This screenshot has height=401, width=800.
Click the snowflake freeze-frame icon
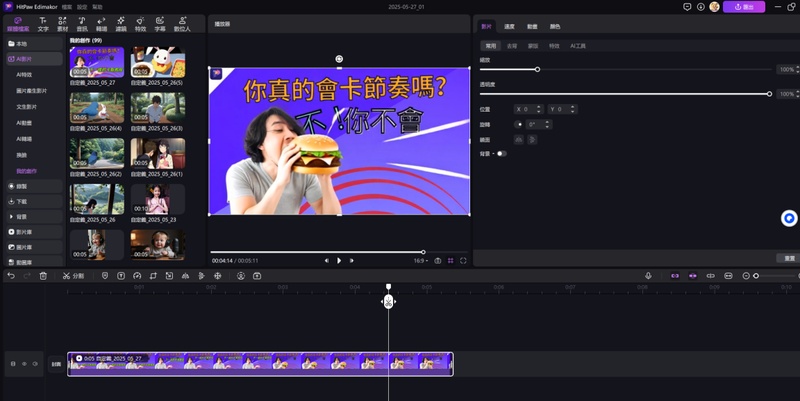217,275
